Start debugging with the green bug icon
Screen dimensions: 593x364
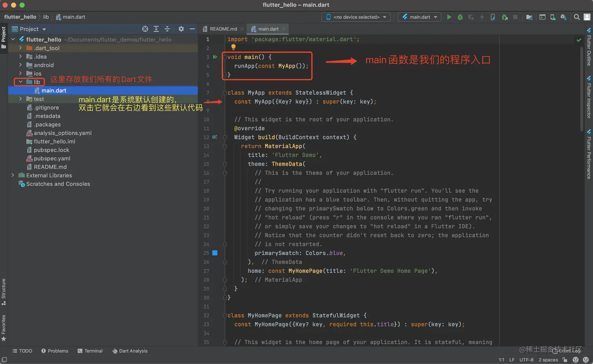pyautogui.click(x=460, y=17)
